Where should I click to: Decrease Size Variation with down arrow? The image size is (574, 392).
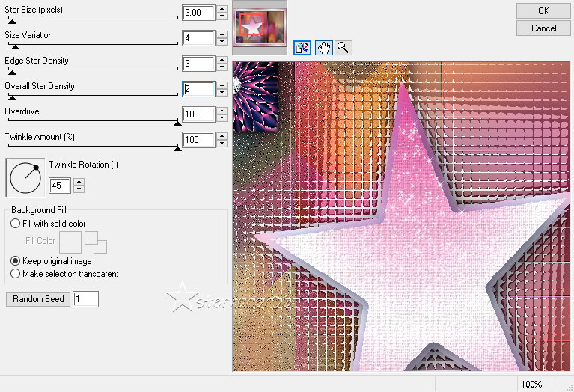tap(222, 42)
